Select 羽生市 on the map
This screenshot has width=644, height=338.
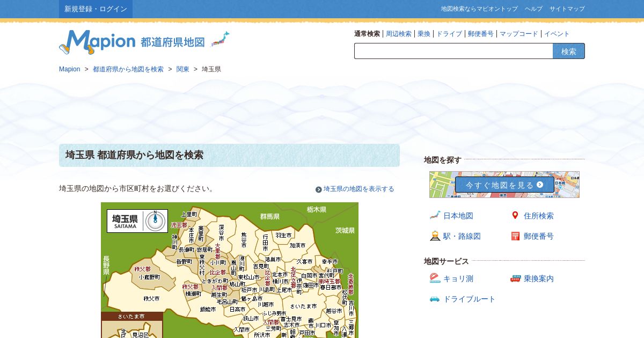coord(283,235)
